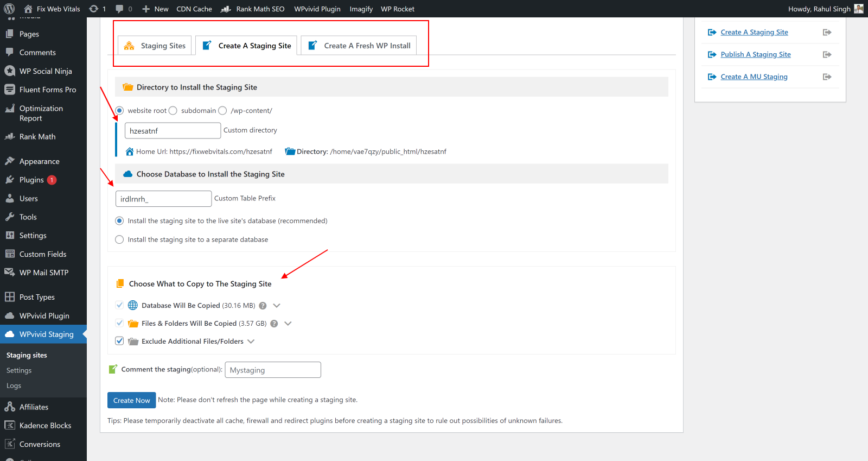Open the Publish A Staging Site link
The image size is (868, 461).
(x=756, y=54)
